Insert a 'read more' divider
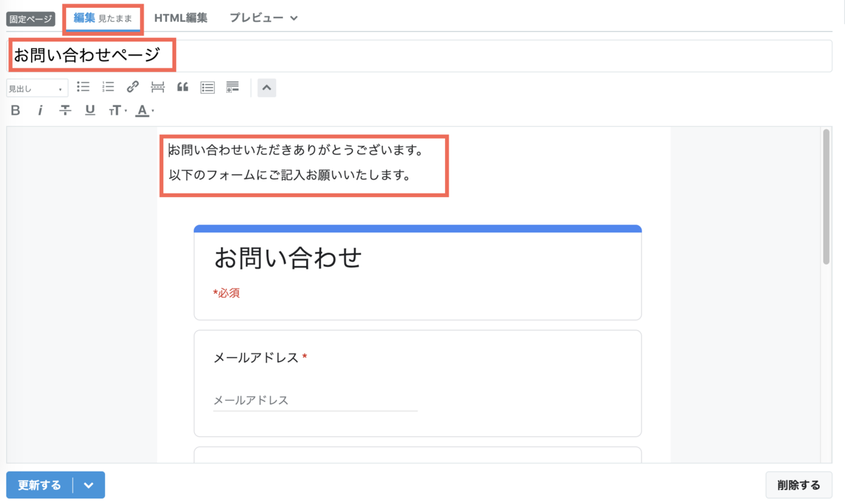This screenshot has height=504, width=845. tap(157, 87)
